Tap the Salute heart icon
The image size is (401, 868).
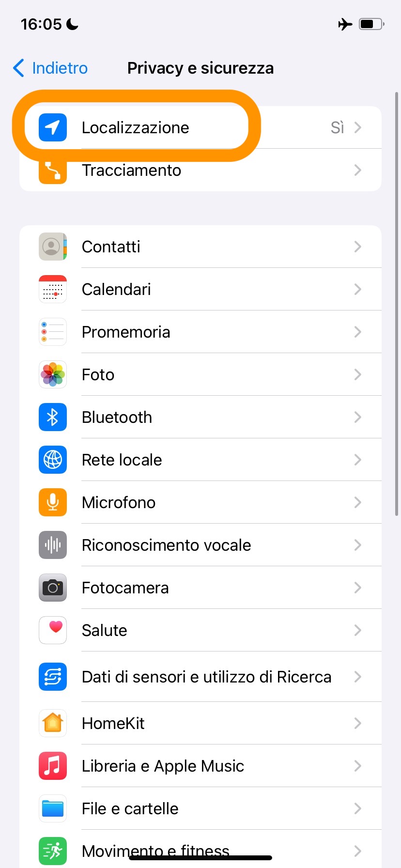(53, 630)
